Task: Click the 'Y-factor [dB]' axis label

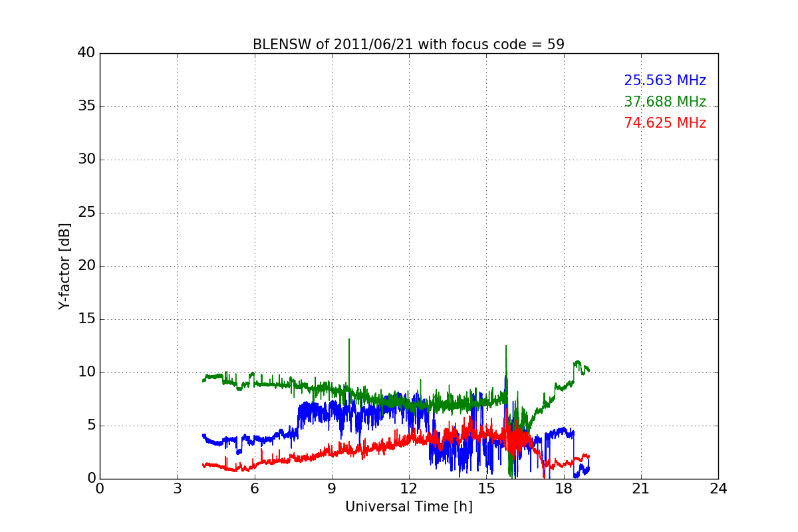Action: (64, 266)
